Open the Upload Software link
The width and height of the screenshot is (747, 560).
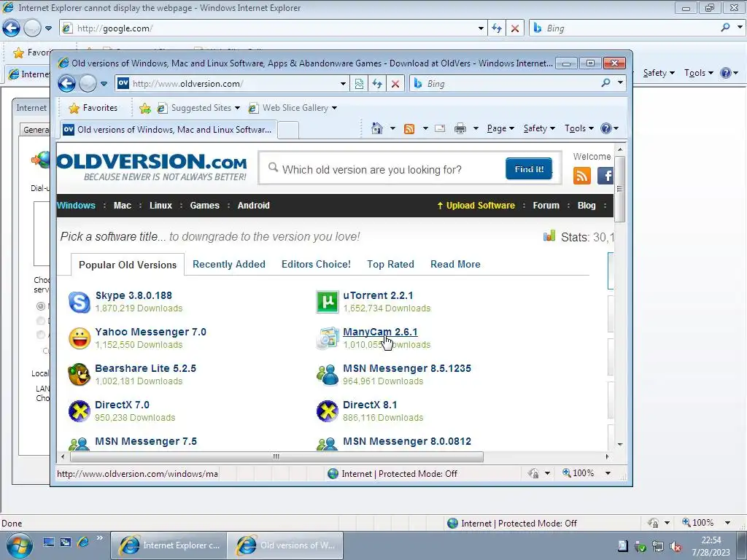point(476,206)
